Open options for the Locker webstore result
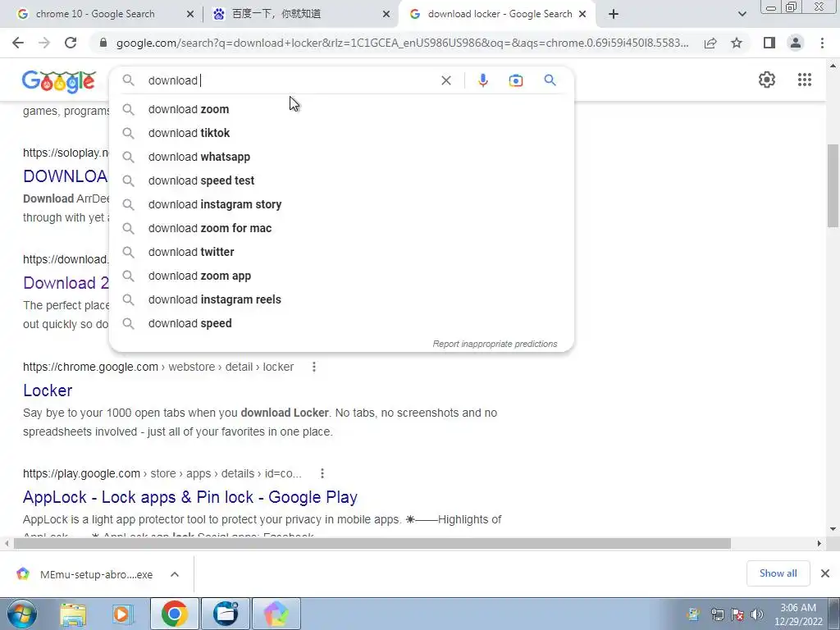The image size is (840, 630). coord(314,367)
